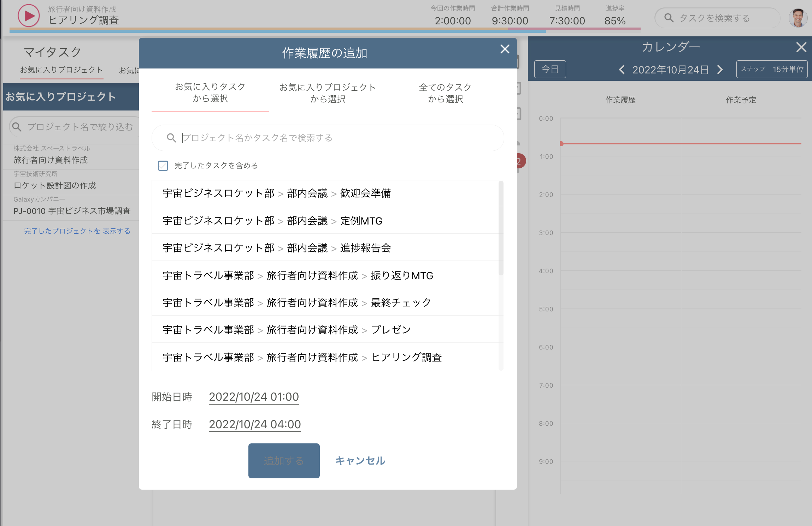Open スナップ 15分単位 selector

pyautogui.click(x=772, y=69)
